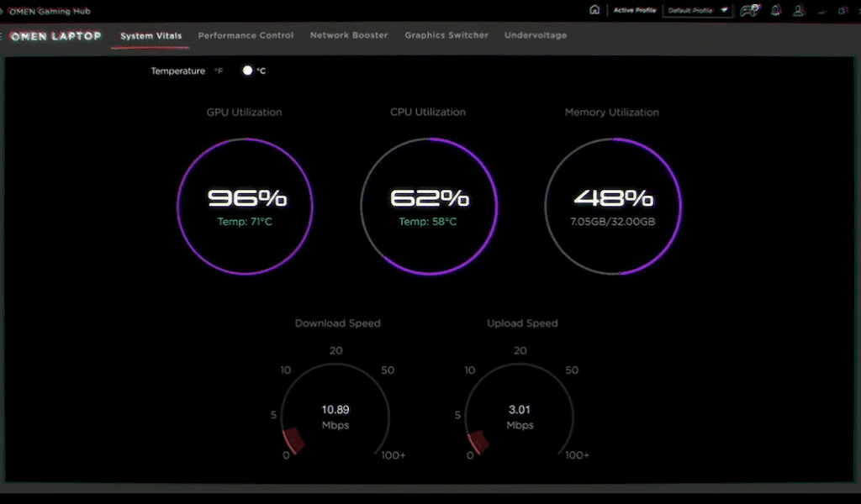Screen dimensions: 861x504
Task: Switch to the Performance Control tab
Action: pos(246,35)
